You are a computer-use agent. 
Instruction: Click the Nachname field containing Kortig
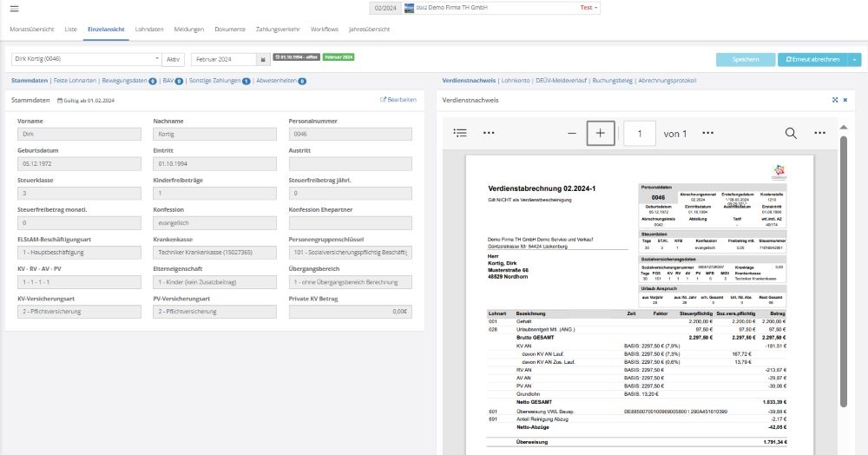214,134
